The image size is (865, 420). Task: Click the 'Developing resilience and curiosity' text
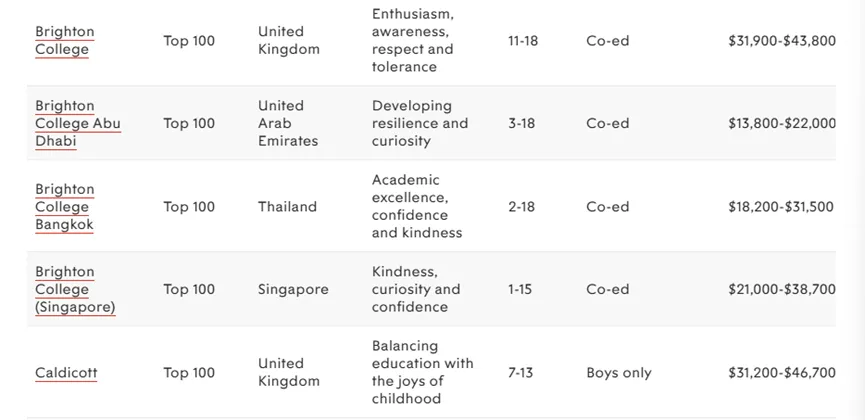pyautogui.click(x=420, y=123)
